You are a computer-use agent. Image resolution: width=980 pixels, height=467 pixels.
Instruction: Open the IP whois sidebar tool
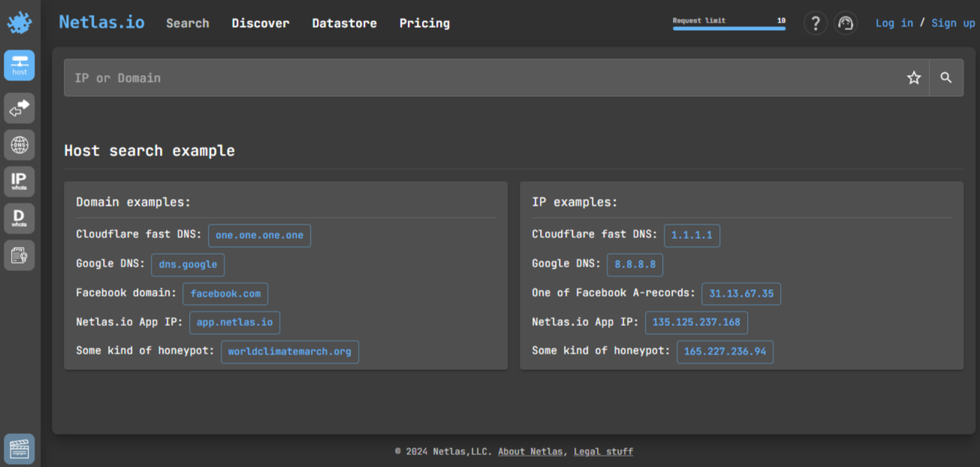20,181
